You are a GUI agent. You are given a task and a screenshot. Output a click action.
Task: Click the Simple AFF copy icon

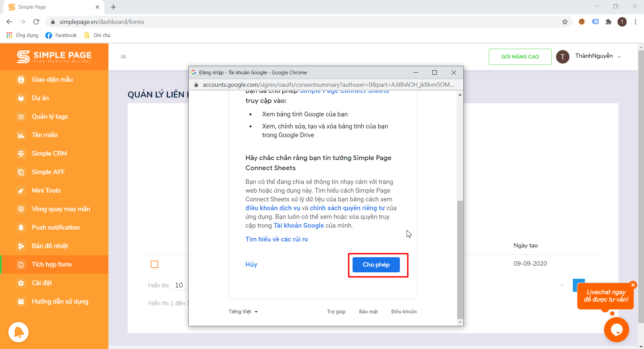pos(21,172)
